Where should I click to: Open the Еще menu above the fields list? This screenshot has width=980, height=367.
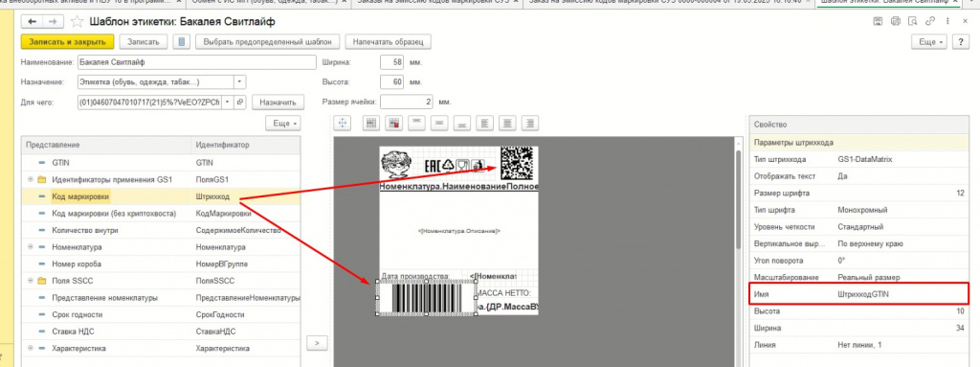click(x=283, y=124)
